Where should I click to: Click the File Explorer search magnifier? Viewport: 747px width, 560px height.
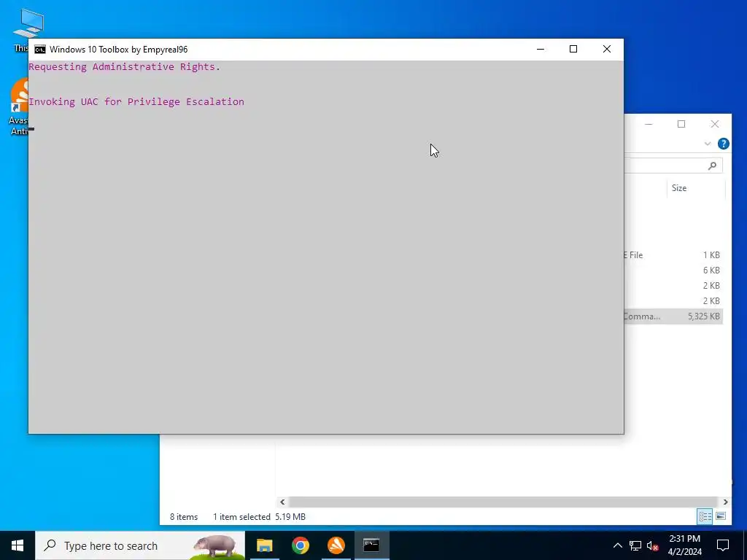click(x=712, y=166)
